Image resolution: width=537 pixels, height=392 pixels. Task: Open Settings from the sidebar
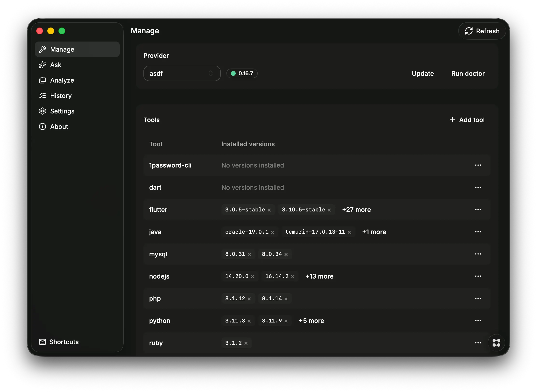point(77,111)
